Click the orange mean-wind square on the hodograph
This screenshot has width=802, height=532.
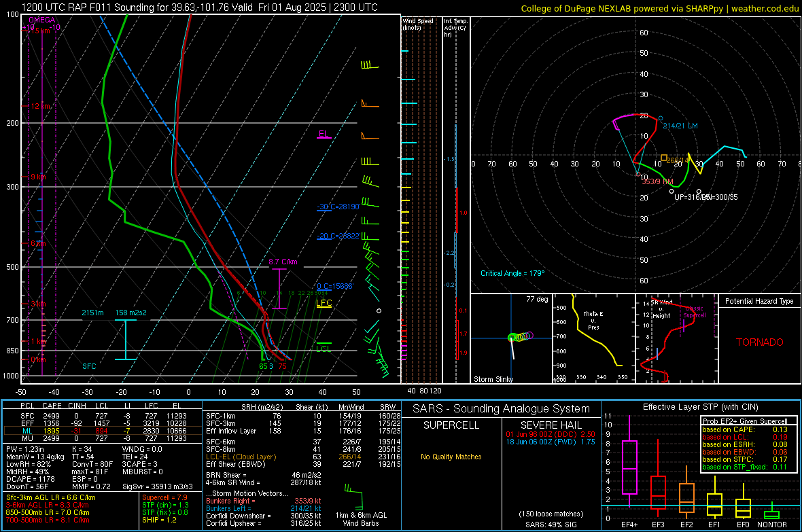[x=664, y=158]
